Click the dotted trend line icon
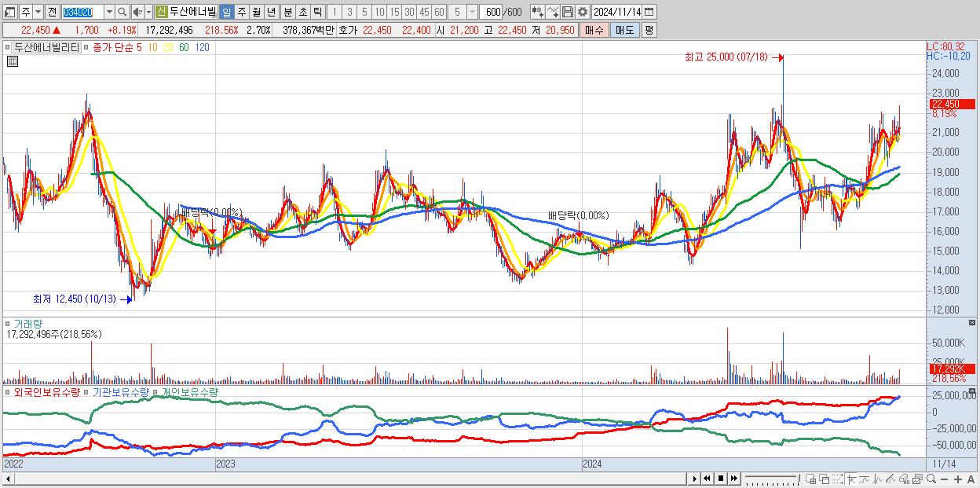Screen dimensions: 980x488 pyautogui.click(x=837, y=479)
